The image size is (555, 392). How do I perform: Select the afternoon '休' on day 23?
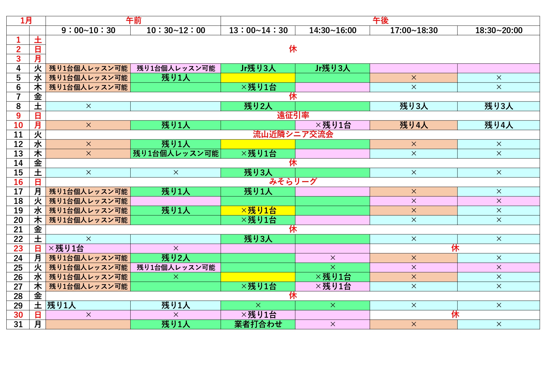pyautogui.click(x=455, y=248)
